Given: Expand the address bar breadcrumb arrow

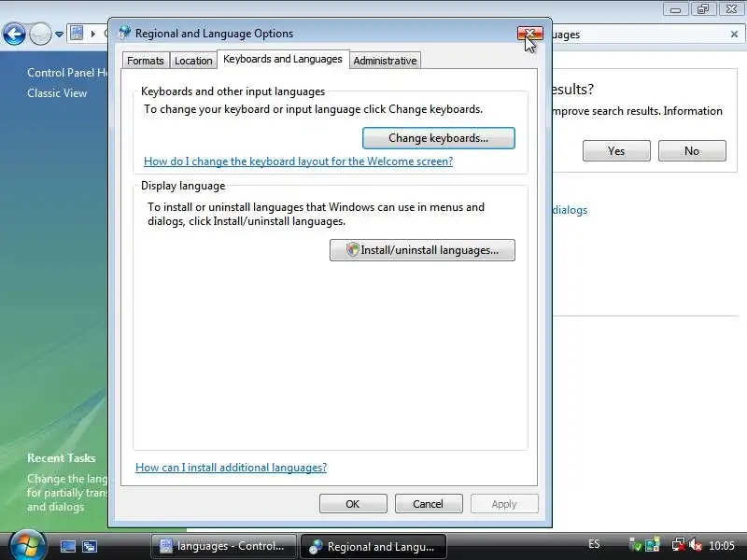Looking at the screenshot, I should click(x=93, y=34).
